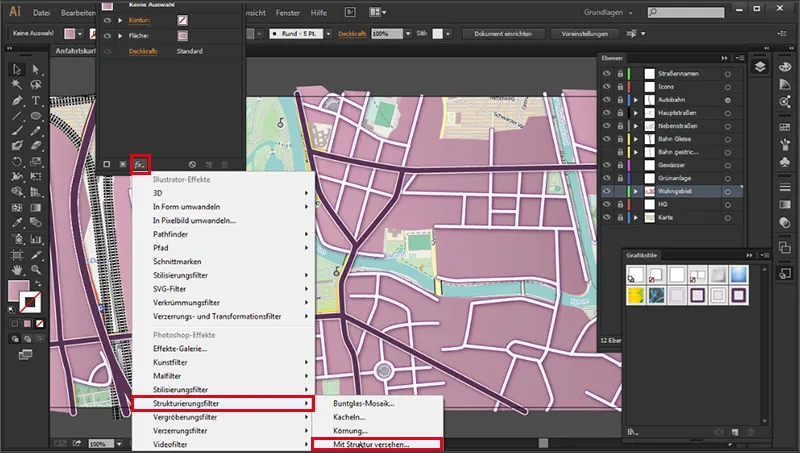Pick the Magic Wand tool
This screenshot has height=453, width=800.
tap(17, 84)
